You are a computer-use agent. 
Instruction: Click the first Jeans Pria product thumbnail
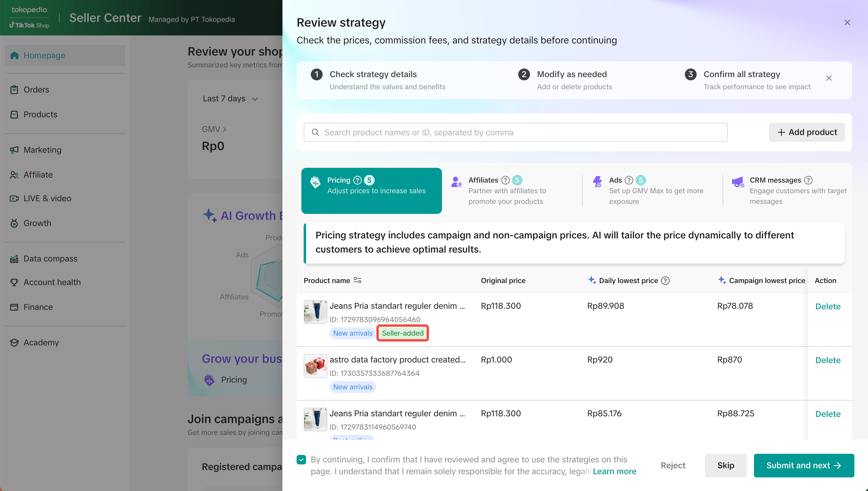(315, 312)
